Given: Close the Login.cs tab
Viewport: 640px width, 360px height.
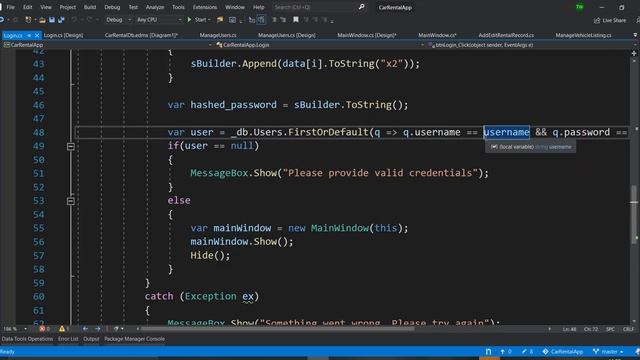Looking at the screenshot, I should [37, 36].
